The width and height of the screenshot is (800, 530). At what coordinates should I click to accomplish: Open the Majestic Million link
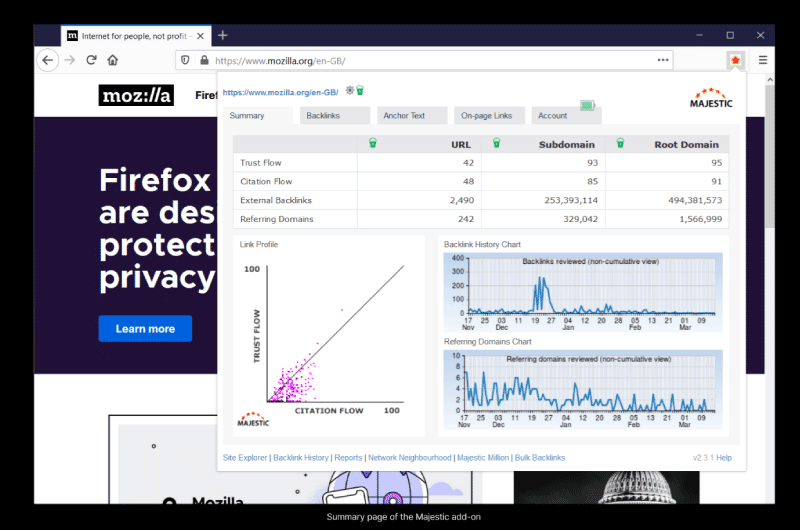tap(483, 458)
